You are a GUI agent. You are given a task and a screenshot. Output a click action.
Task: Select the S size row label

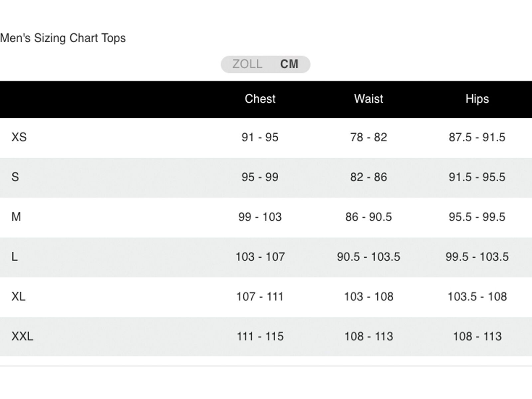coord(15,177)
